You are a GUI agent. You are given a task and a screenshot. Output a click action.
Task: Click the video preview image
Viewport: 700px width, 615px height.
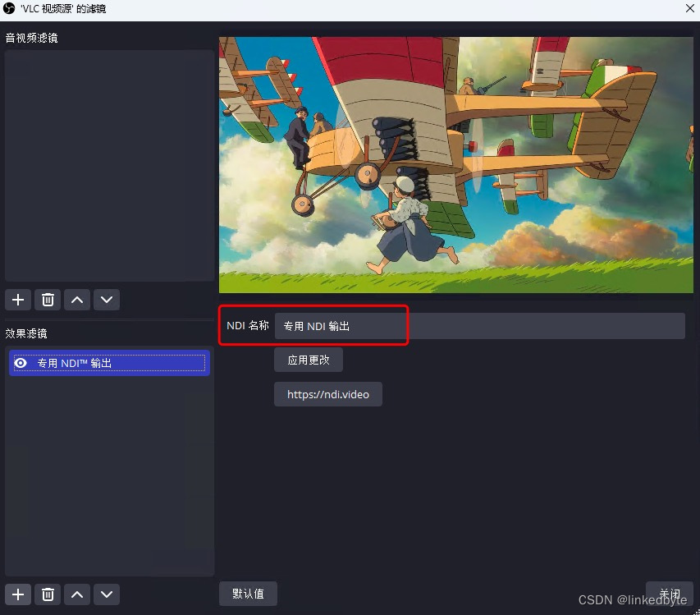455,165
